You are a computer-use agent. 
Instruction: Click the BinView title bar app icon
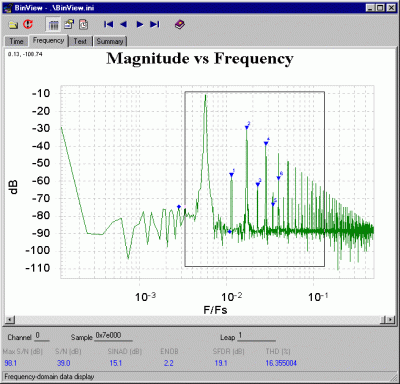[8, 8]
